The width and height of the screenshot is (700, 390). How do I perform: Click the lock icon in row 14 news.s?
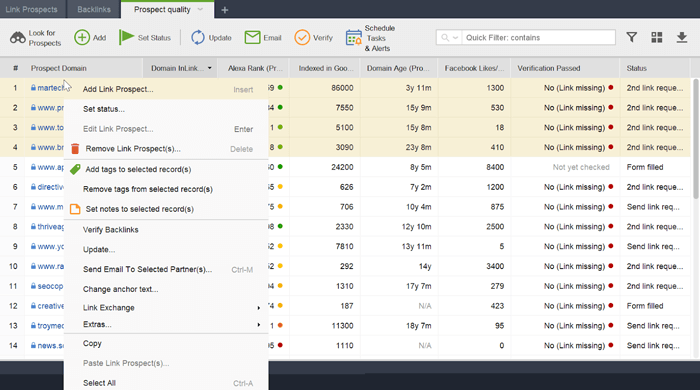(x=33, y=345)
